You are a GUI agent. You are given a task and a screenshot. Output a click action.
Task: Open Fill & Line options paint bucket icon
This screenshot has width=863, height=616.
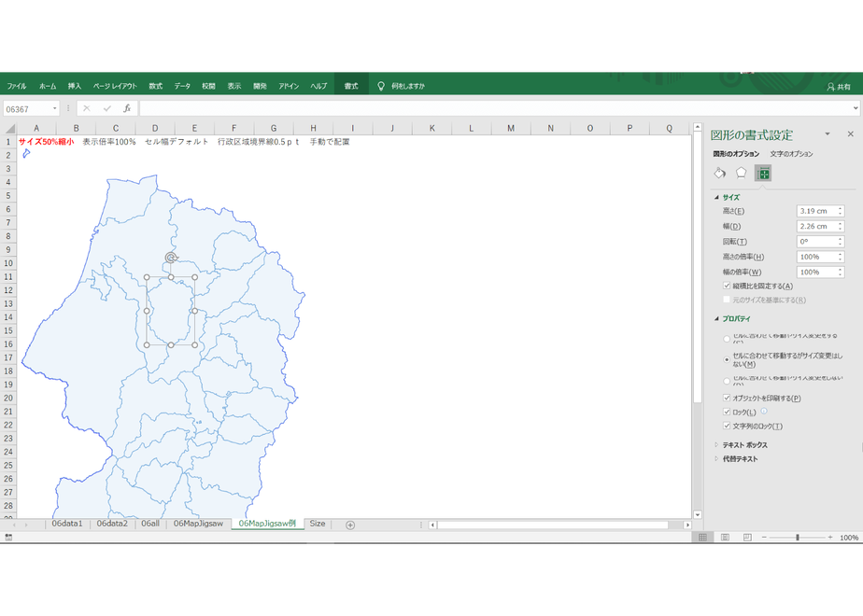[x=720, y=174]
